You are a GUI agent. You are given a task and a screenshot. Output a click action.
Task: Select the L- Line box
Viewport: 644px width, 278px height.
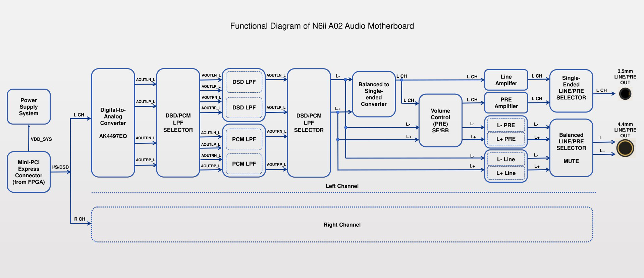[506, 159]
